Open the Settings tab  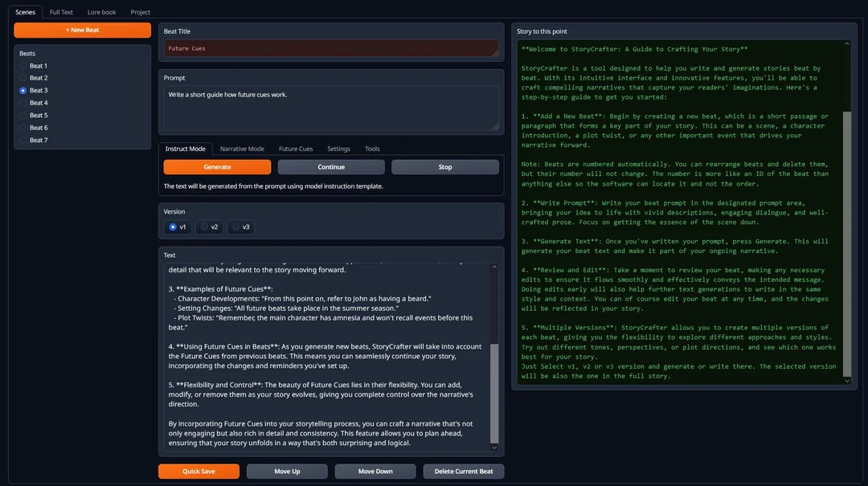coord(338,149)
